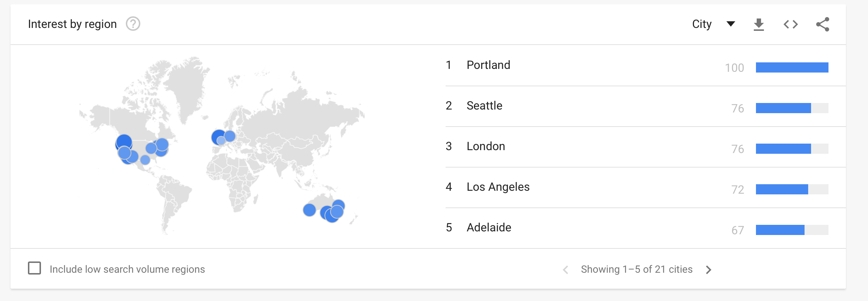Click the large bubble over the UK

(219, 137)
